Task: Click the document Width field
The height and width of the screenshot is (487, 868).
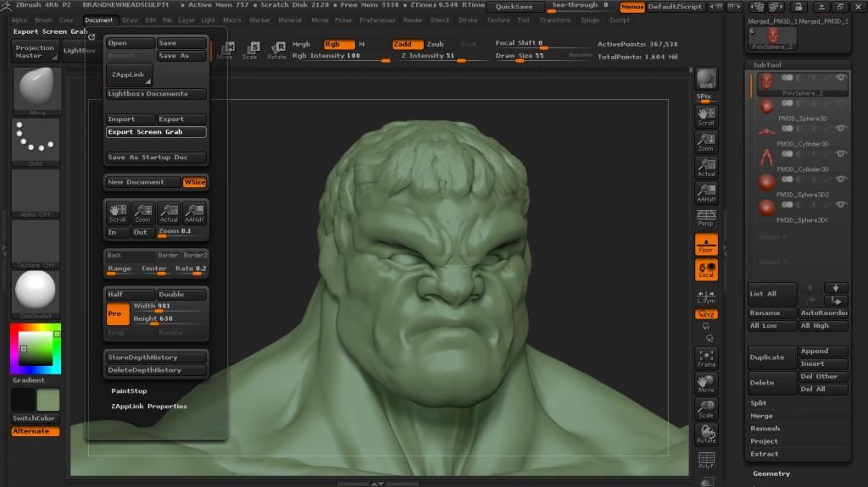Action: [x=169, y=306]
